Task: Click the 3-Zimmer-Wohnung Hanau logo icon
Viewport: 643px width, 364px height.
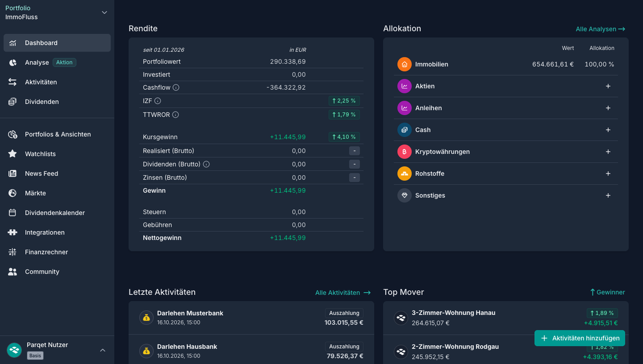Action: (401, 318)
